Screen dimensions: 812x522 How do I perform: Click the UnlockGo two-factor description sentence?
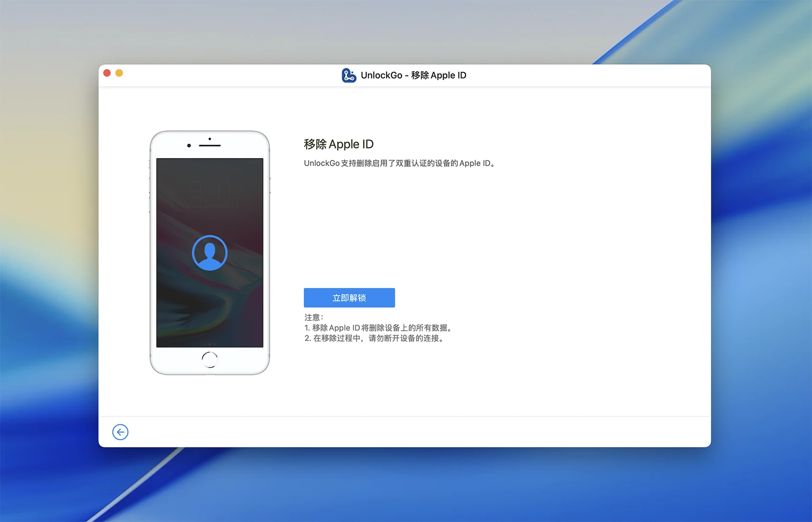(400, 163)
